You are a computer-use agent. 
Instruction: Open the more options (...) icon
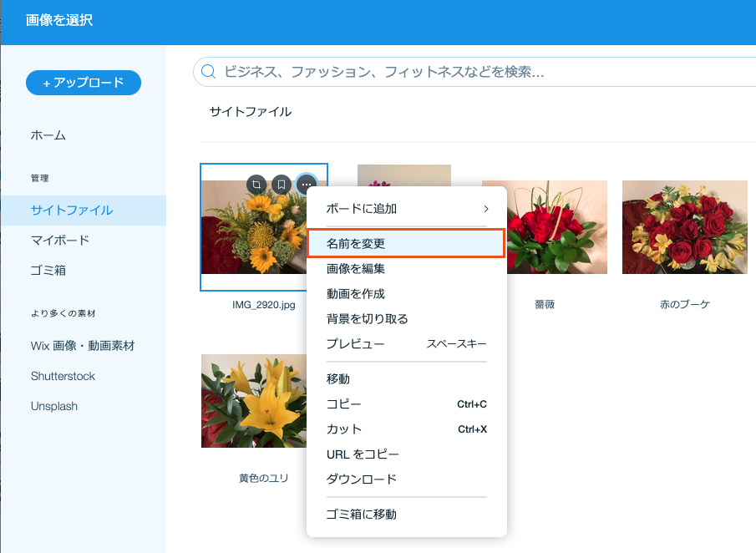tap(305, 185)
